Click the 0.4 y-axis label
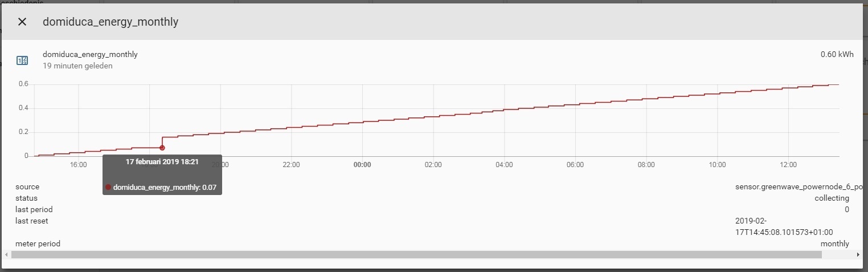This screenshot has width=868, height=272. (x=23, y=108)
